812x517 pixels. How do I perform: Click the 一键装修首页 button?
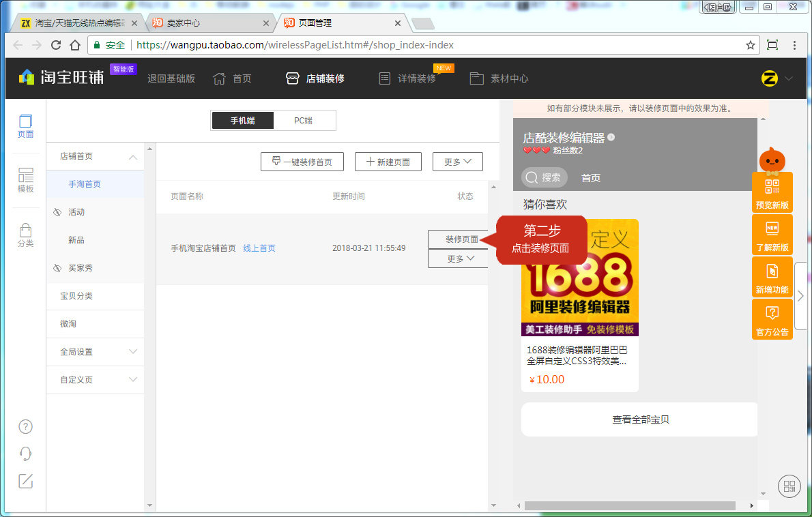coord(302,162)
